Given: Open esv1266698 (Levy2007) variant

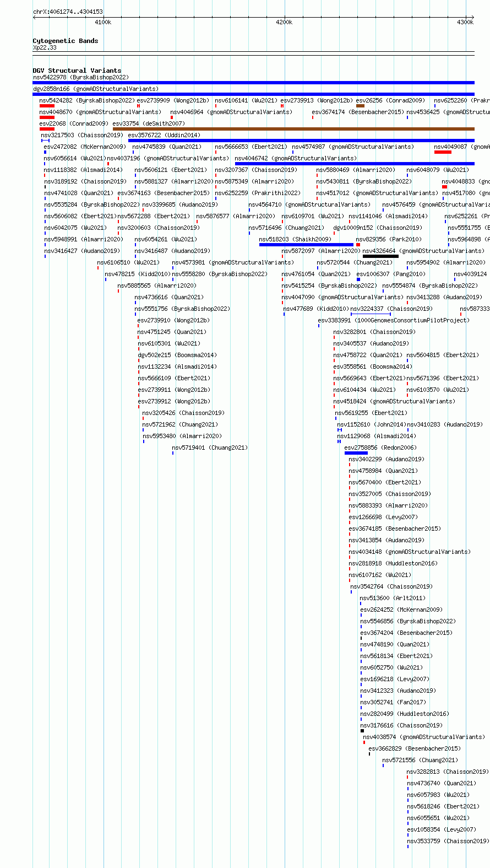Looking at the screenshot, I should (x=383, y=517).
